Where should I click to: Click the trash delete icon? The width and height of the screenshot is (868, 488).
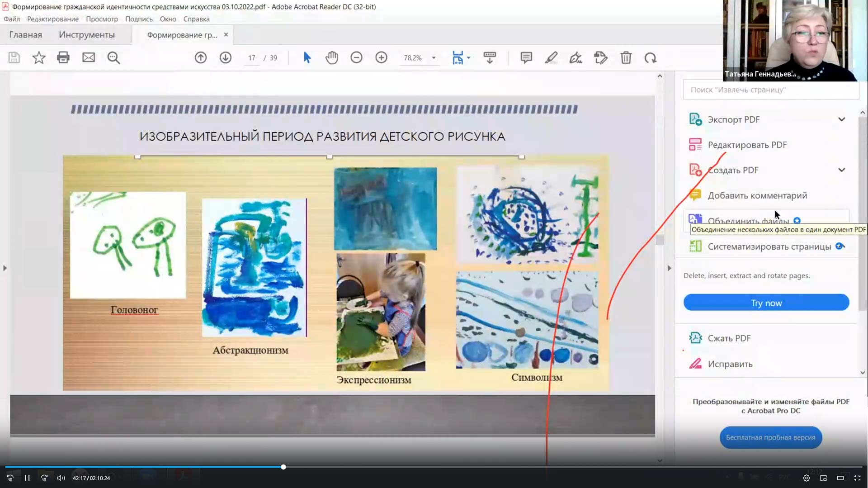coord(626,57)
